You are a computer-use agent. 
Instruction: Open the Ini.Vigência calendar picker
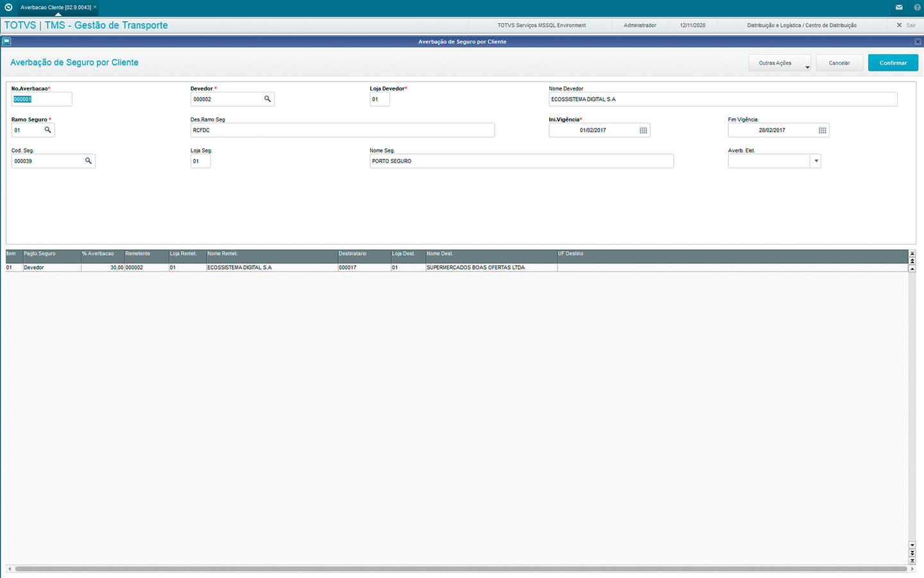tap(643, 130)
